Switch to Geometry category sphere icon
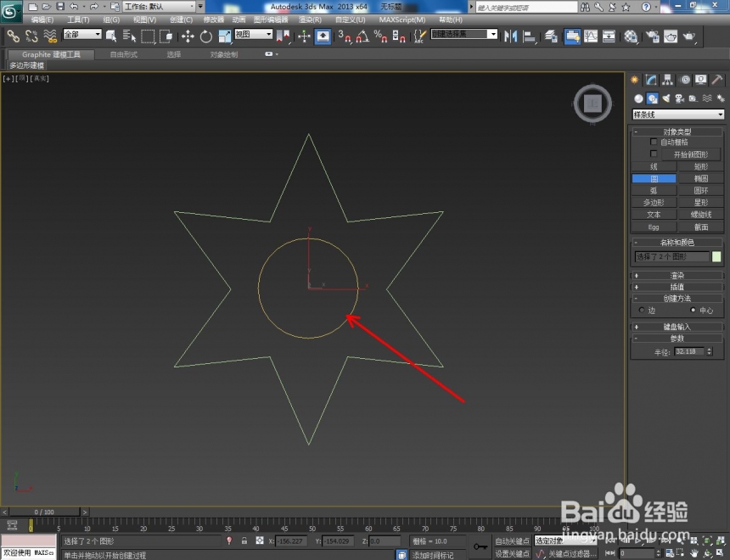Image resolution: width=730 pixels, height=560 pixels. (x=638, y=98)
